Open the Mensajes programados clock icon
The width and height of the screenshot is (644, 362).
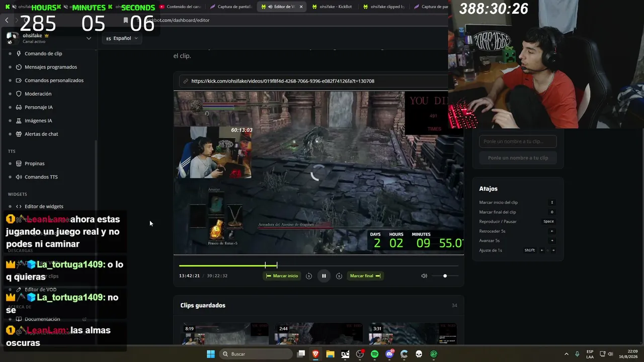point(19,67)
